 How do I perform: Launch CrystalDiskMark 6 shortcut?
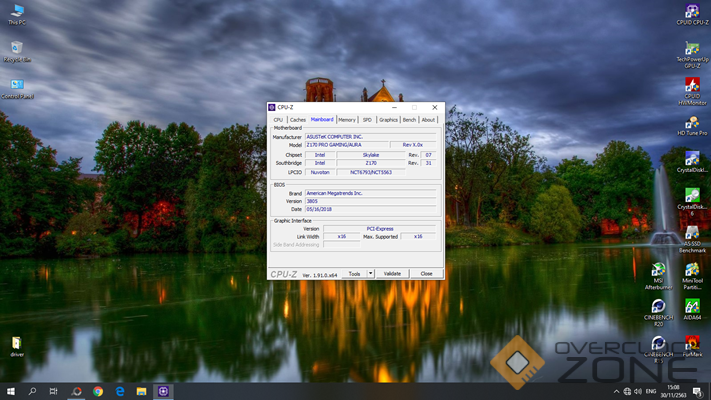(x=692, y=202)
